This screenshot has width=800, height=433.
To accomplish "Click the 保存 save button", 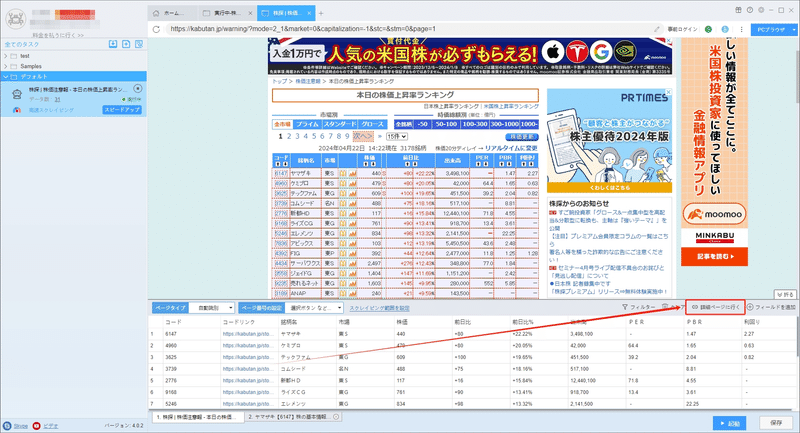I will 776,423.
